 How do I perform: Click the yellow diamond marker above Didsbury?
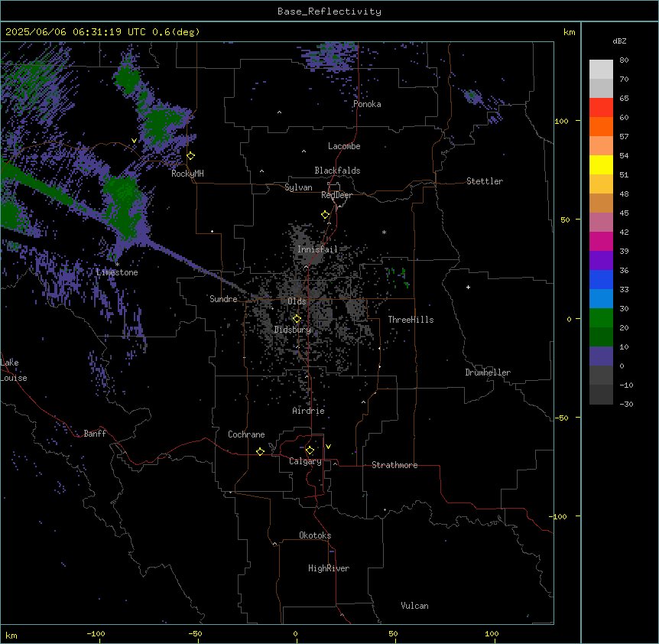[x=297, y=319]
